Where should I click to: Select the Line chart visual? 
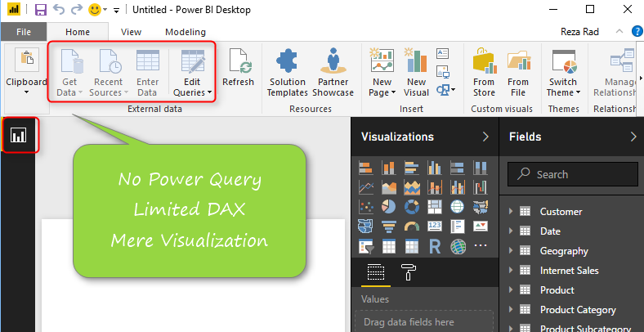366,187
